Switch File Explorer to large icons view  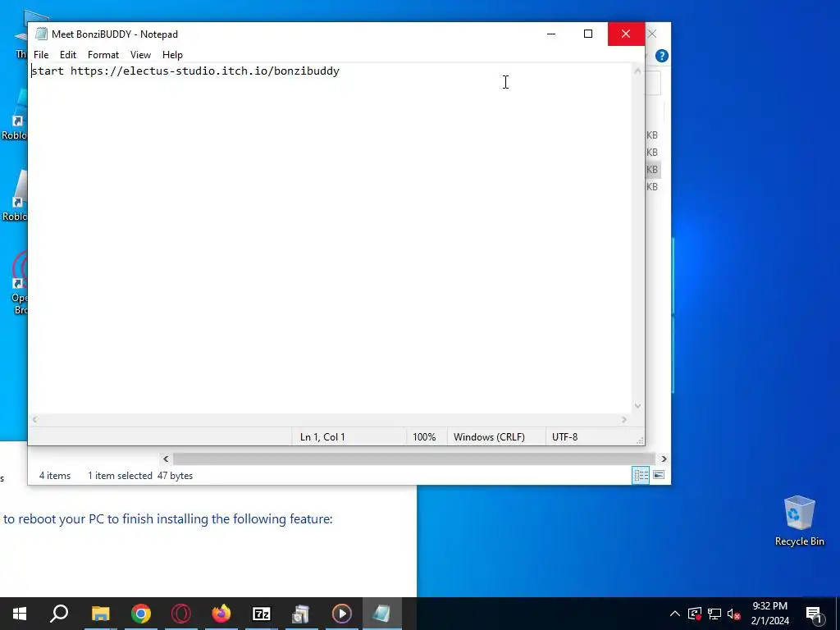tap(659, 475)
